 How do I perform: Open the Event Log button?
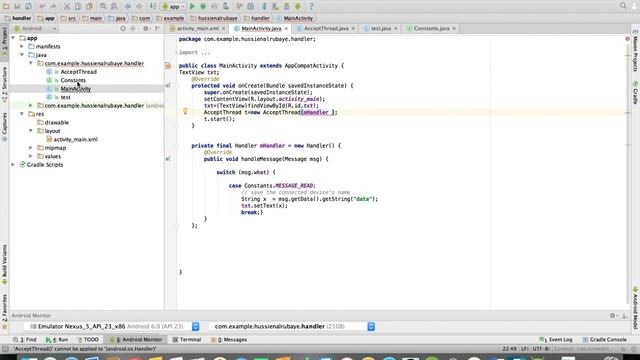tap(556, 340)
